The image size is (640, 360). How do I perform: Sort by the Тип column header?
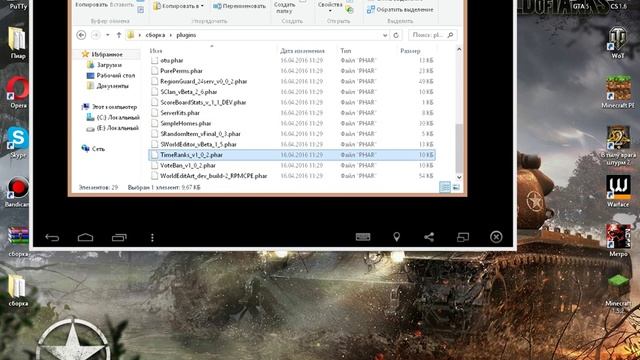(345, 51)
